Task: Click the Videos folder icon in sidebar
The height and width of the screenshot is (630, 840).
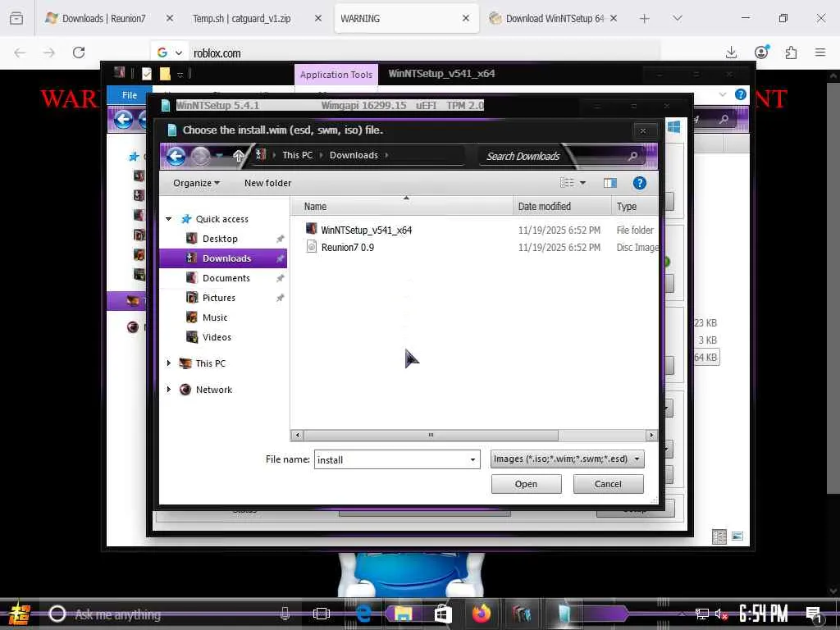Action: point(192,337)
